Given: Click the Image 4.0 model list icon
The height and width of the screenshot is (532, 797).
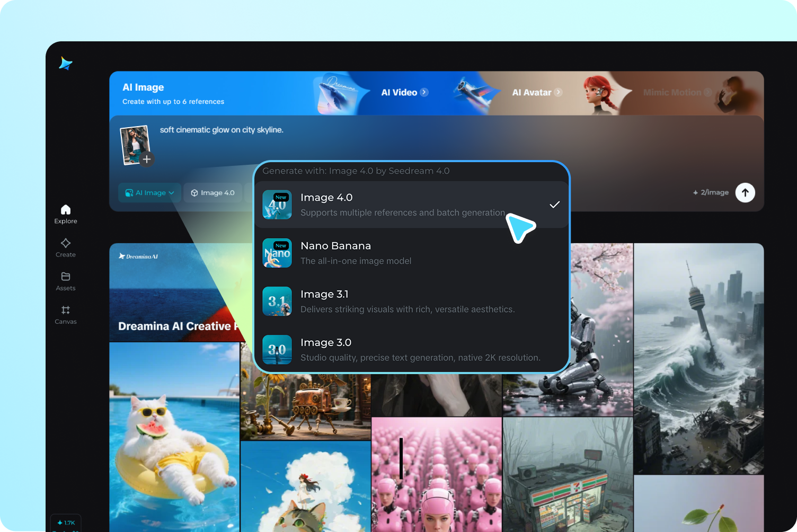Looking at the screenshot, I should pos(277,205).
